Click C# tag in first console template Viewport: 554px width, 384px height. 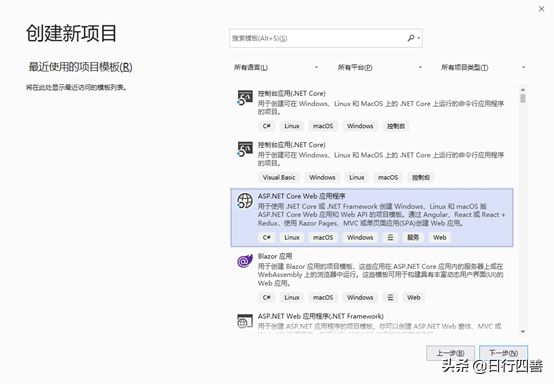click(266, 126)
